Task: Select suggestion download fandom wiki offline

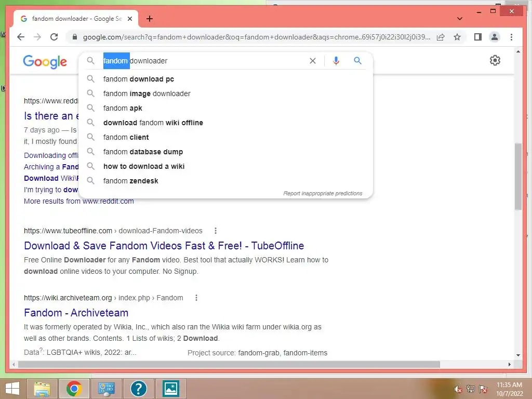Action: tap(225, 123)
